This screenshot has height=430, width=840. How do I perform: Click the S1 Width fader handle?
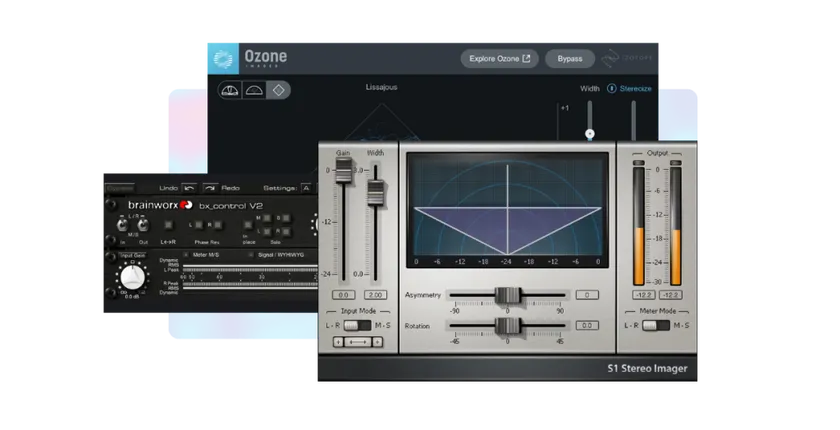click(376, 193)
